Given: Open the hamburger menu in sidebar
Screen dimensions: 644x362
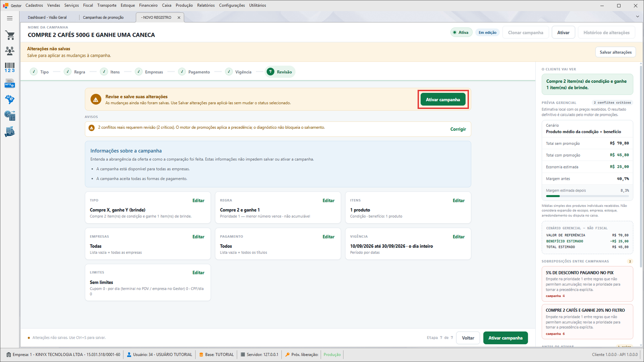Looking at the screenshot, I should (x=10, y=18).
